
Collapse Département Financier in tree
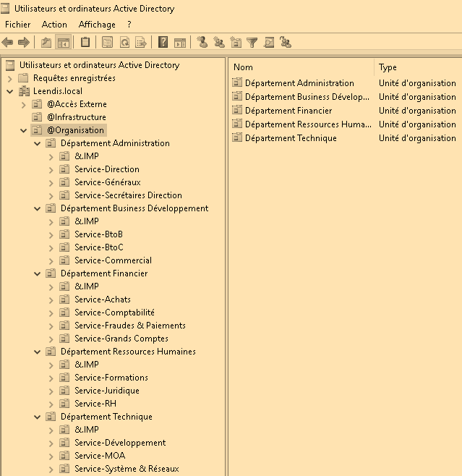[x=38, y=274]
